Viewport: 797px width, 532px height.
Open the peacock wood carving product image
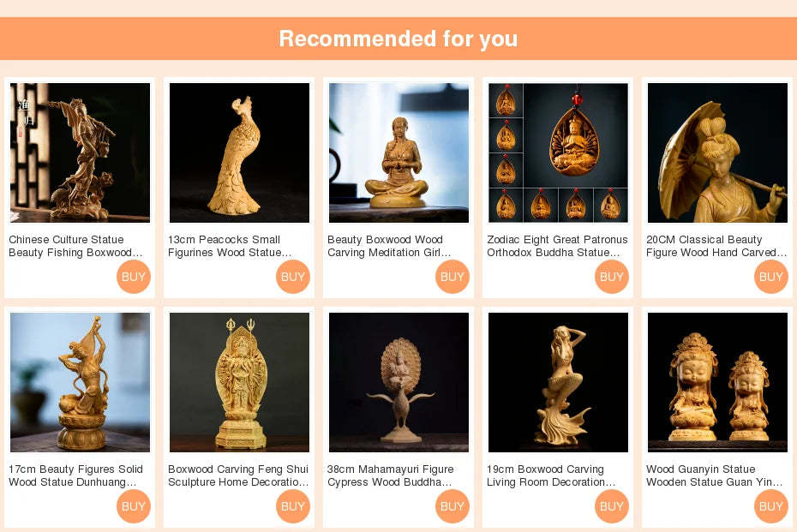pos(239,153)
